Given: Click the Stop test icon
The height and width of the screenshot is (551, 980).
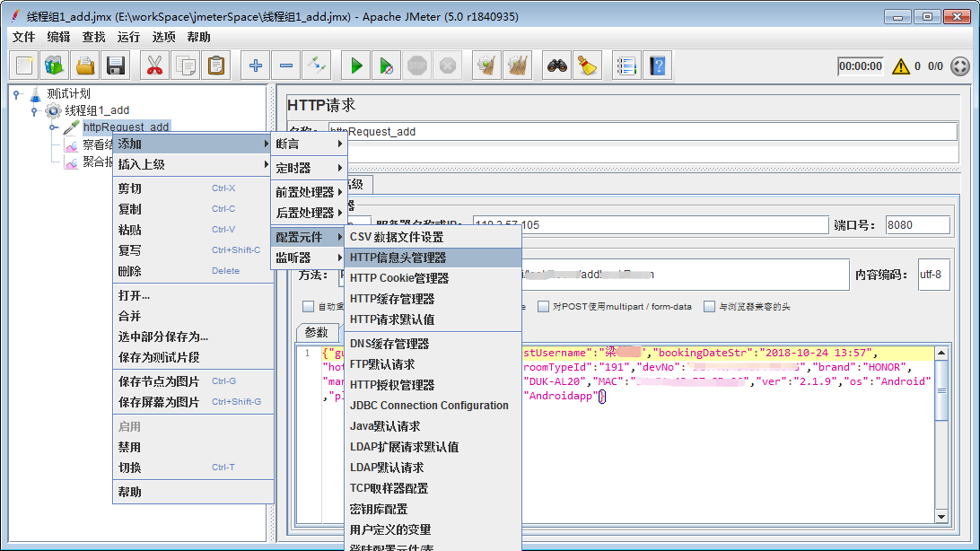Looking at the screenshot, I should click(417, 66).
